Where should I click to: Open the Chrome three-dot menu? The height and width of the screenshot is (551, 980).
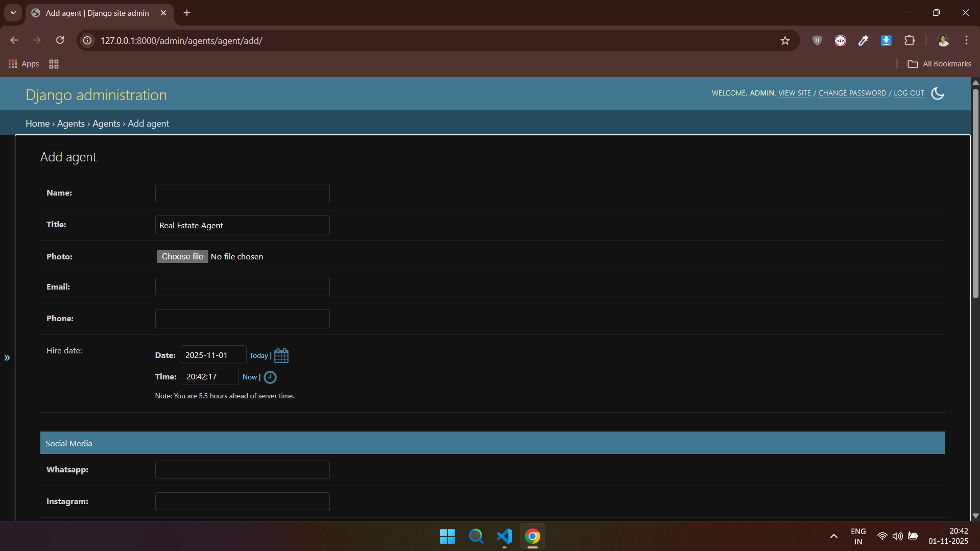966,40
